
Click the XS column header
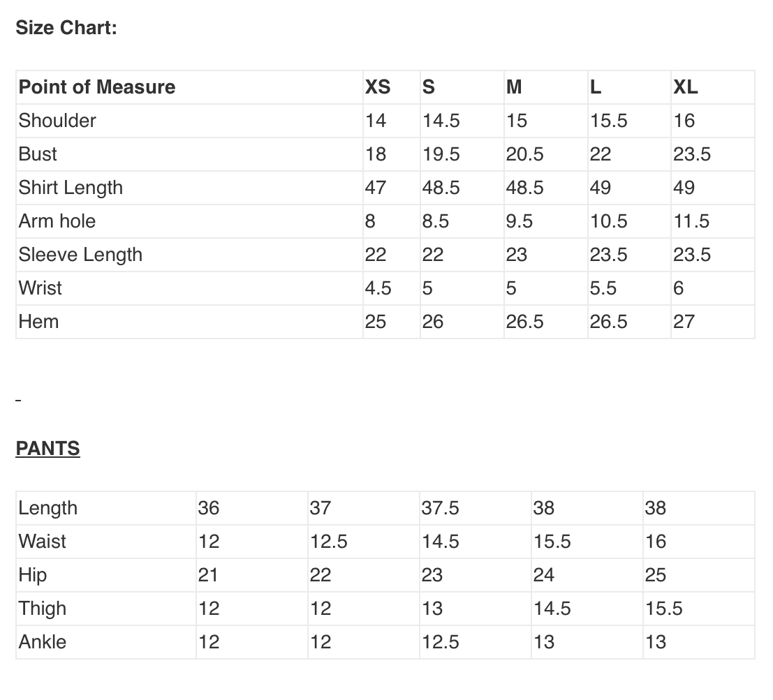(378, 87)
